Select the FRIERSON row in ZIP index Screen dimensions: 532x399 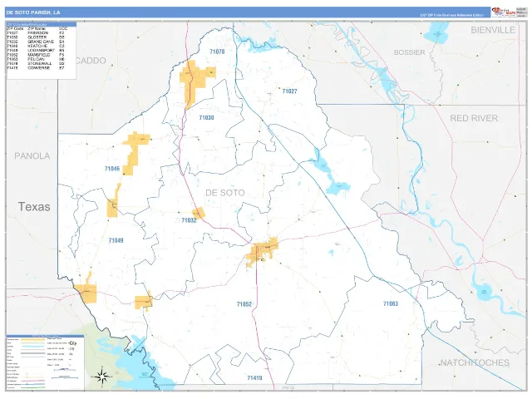click(x=37, y=33)
